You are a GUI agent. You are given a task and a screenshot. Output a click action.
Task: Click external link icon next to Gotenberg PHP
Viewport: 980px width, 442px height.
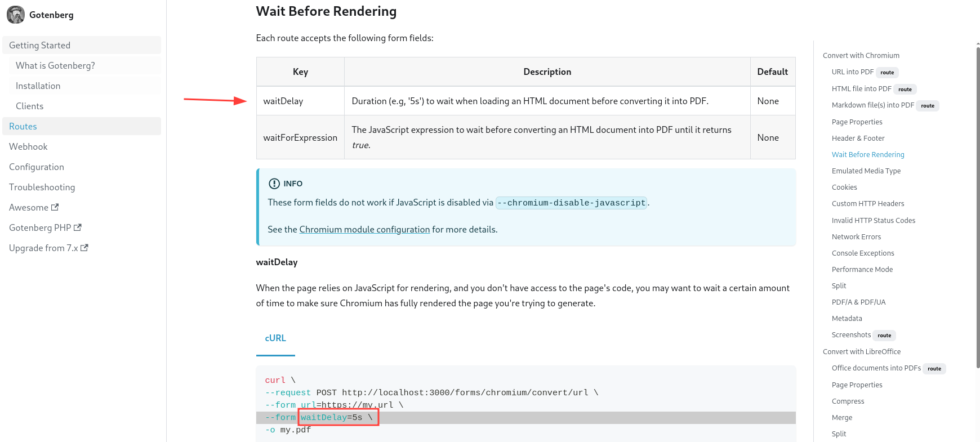tap(78, 227)
